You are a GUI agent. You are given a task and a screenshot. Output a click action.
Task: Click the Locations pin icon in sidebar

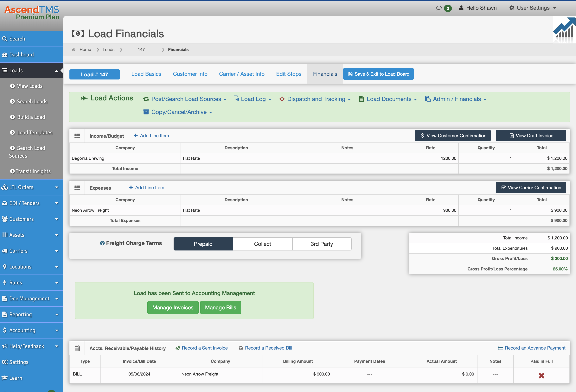pyautogui.click(x=4, y=267)
